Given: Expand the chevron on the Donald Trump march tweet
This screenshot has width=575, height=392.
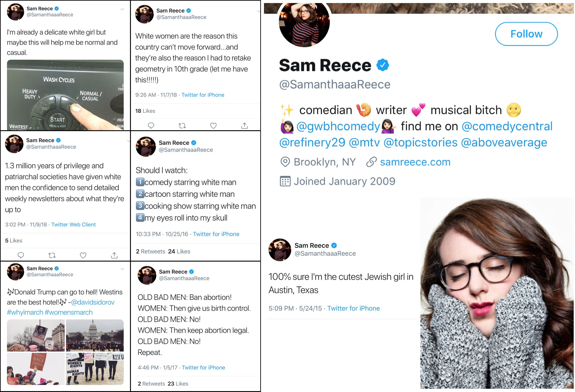Looking at the screenshot, I should (x=122, y=269).
